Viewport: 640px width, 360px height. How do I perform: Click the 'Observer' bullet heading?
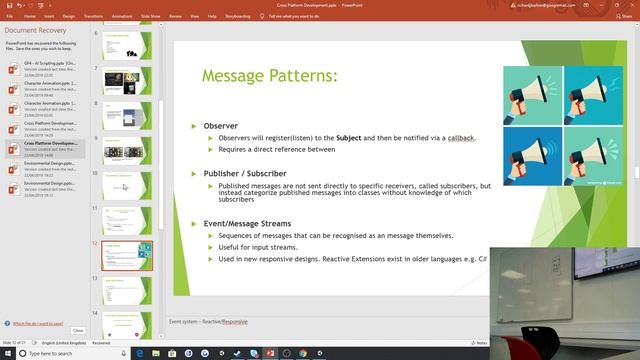click(220, 126)
